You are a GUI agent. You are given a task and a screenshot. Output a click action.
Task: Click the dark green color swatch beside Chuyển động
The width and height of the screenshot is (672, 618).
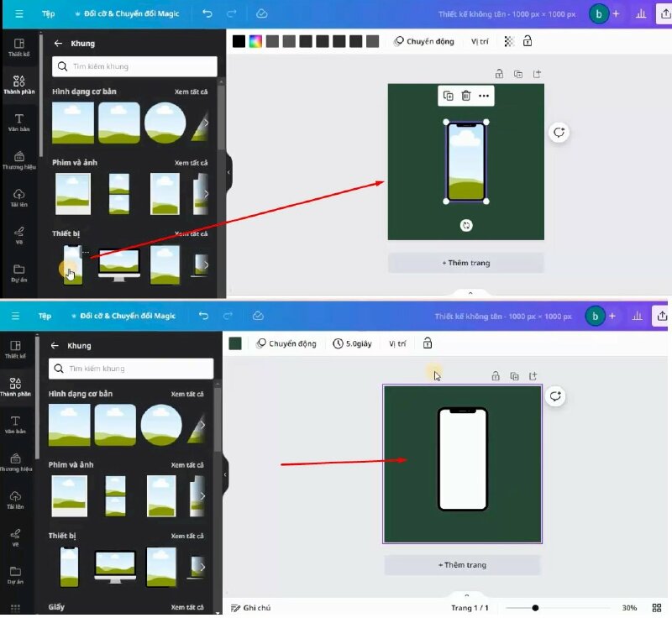(x=235, y=343)
